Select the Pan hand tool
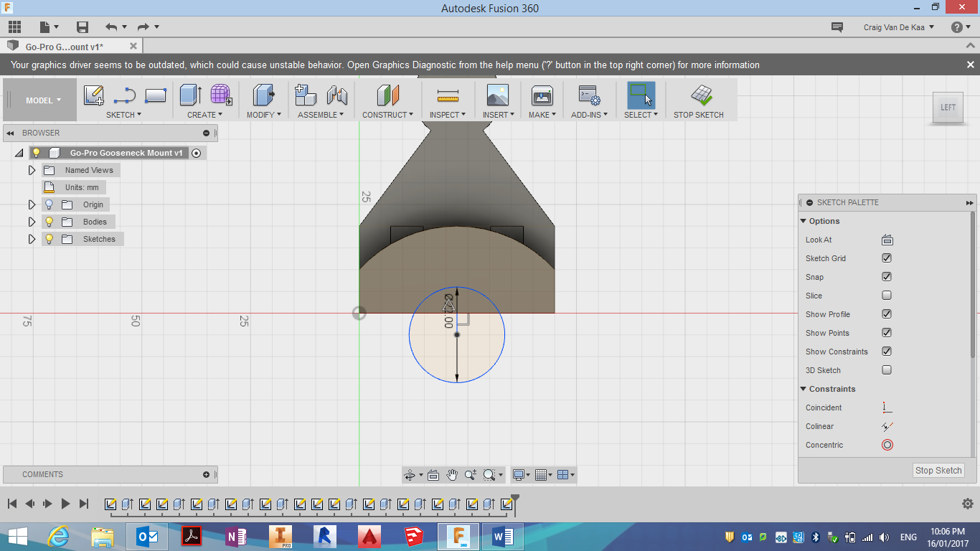 pos(452,475)
